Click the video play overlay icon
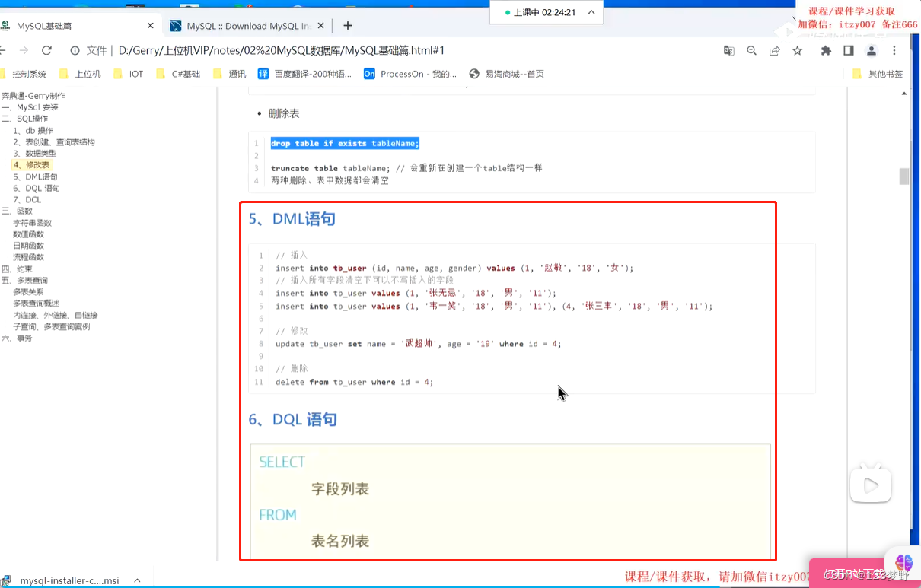Viewport: 921px width, 588px height. [871, 483]
